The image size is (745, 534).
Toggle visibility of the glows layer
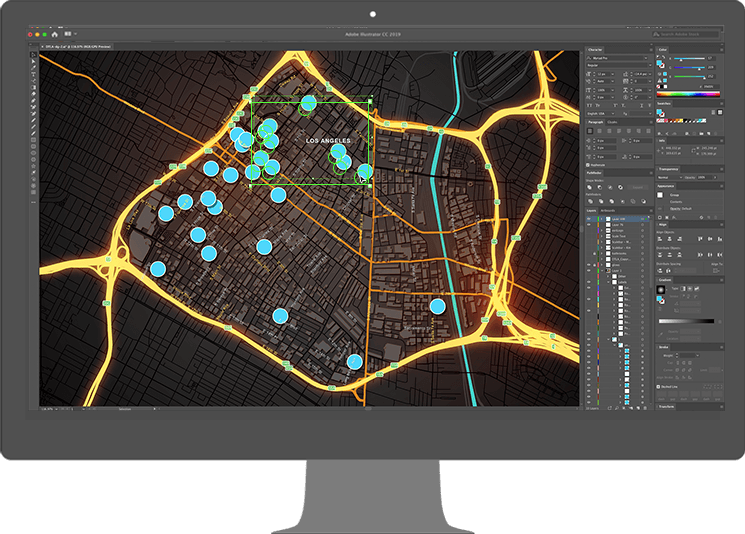click(589, 265)
